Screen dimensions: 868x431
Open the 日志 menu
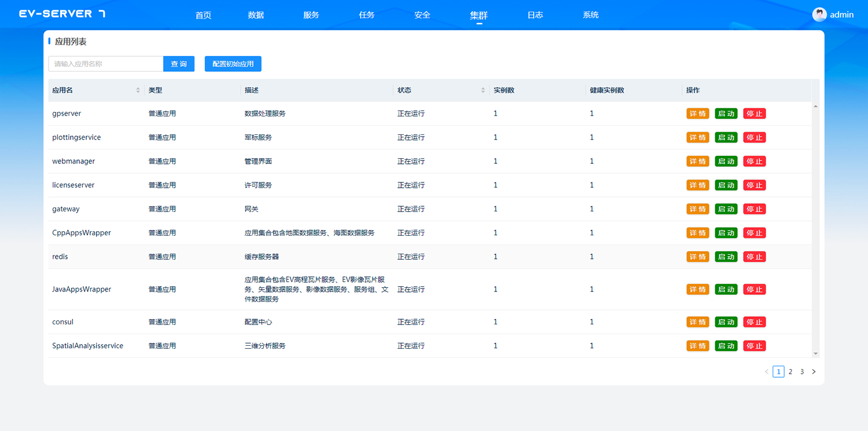click(x=535, y=15)
